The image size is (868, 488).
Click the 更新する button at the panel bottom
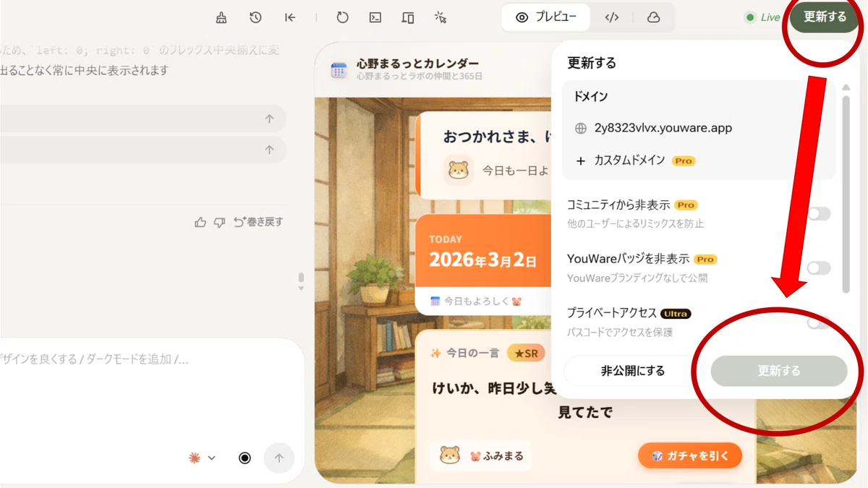coord(779,371)
